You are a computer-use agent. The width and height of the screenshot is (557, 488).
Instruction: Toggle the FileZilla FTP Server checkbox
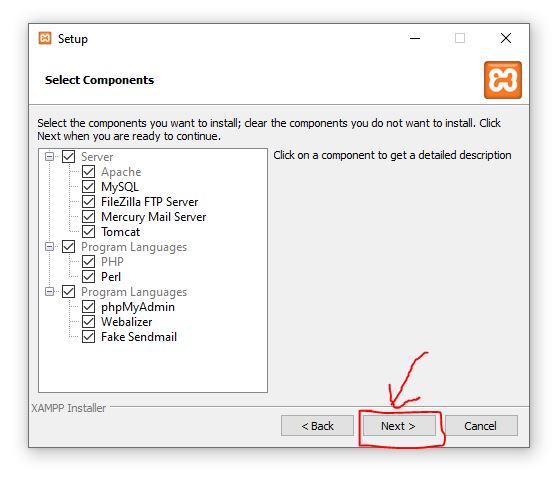(x=88, y=202)
